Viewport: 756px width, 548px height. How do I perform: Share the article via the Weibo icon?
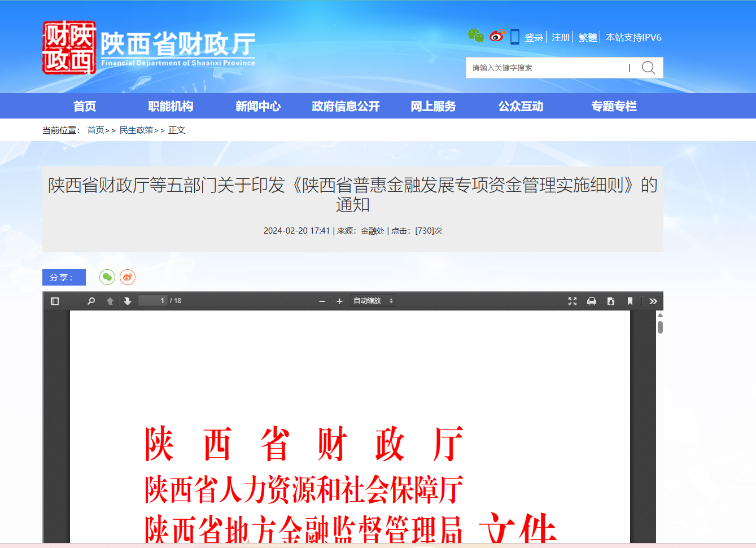point(128,277)
